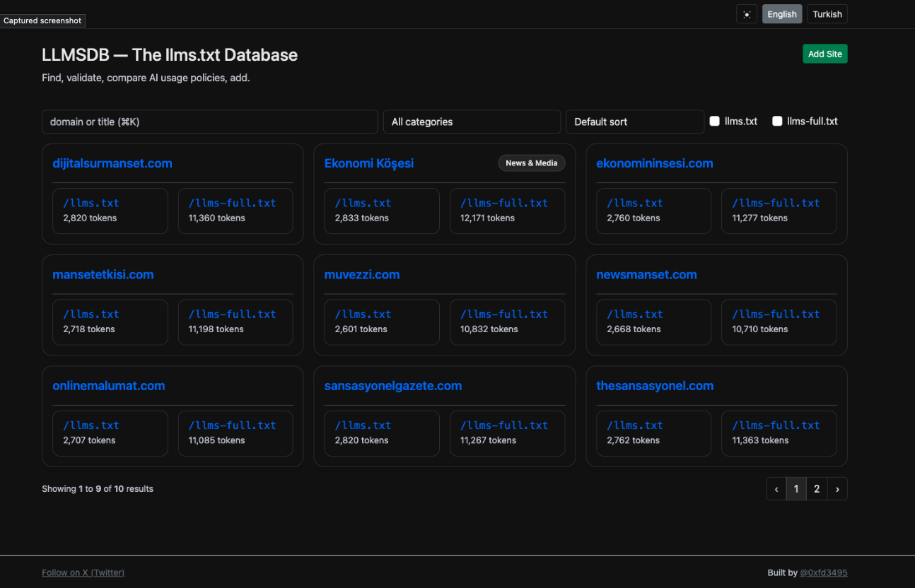The width and height of the screenshot is (915, 588).
Task: Open the All categories dropdown
Action: click(472, 122)
